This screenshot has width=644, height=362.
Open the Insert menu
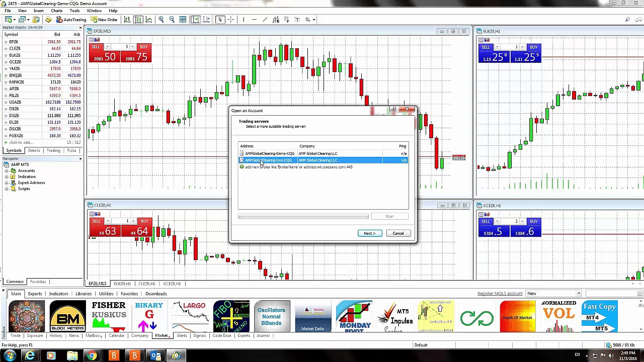click(x=38, y=11)
